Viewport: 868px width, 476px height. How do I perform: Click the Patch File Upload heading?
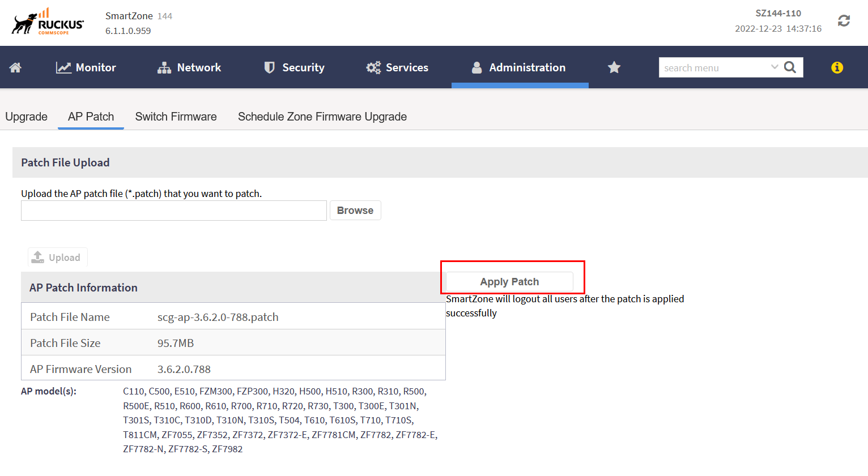point(65,162)
